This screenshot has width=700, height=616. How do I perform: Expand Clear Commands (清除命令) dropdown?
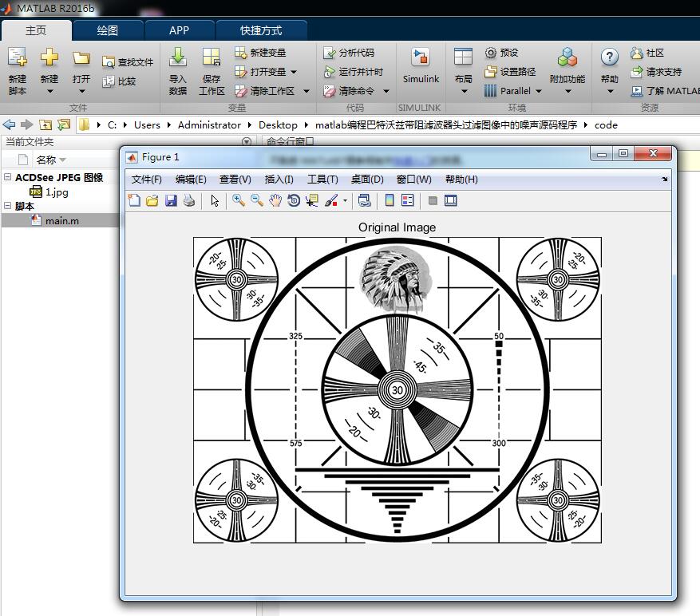click(386, 91)
